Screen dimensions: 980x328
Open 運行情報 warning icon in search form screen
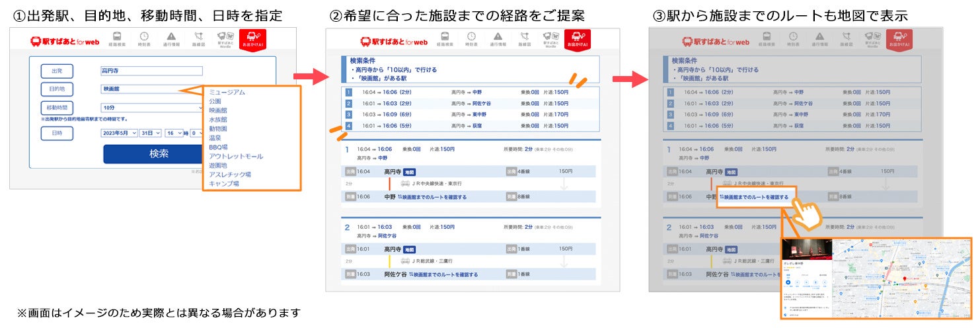click(171, 40)
